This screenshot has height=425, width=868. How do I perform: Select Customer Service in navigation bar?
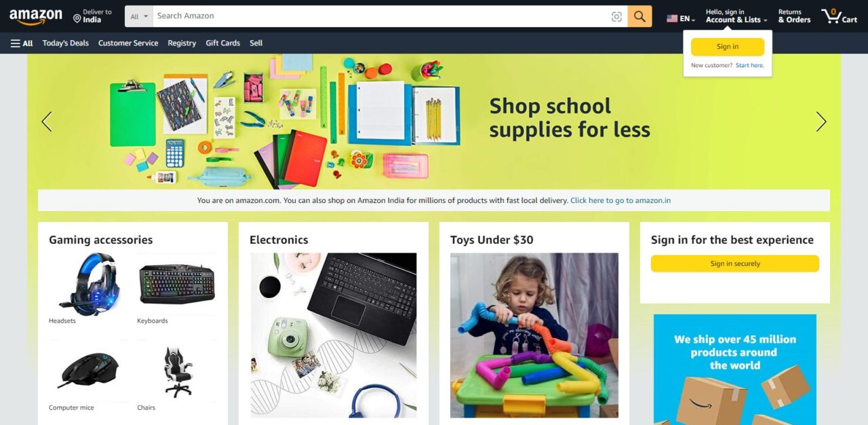click(x=128, y=43)
